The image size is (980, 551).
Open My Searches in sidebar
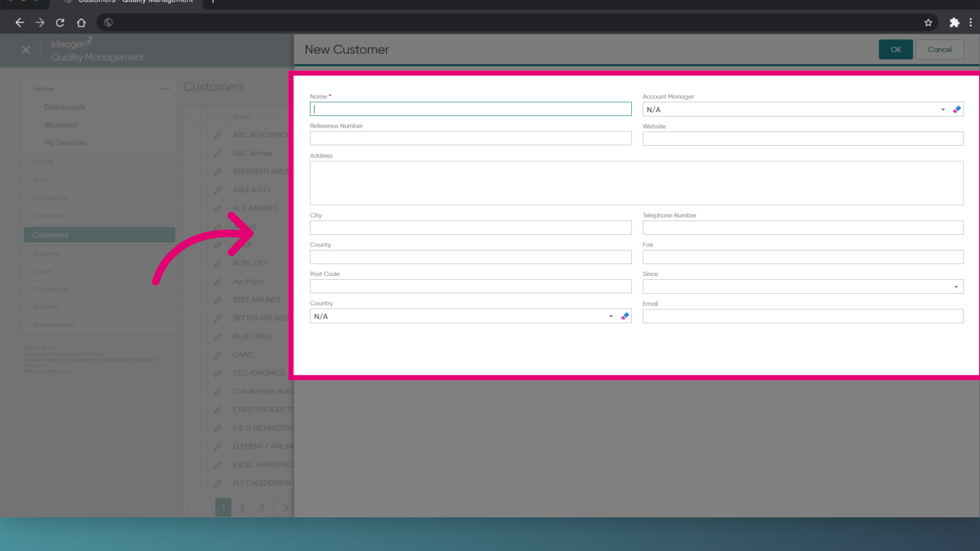pyautogui.click(x=65, y=143)
